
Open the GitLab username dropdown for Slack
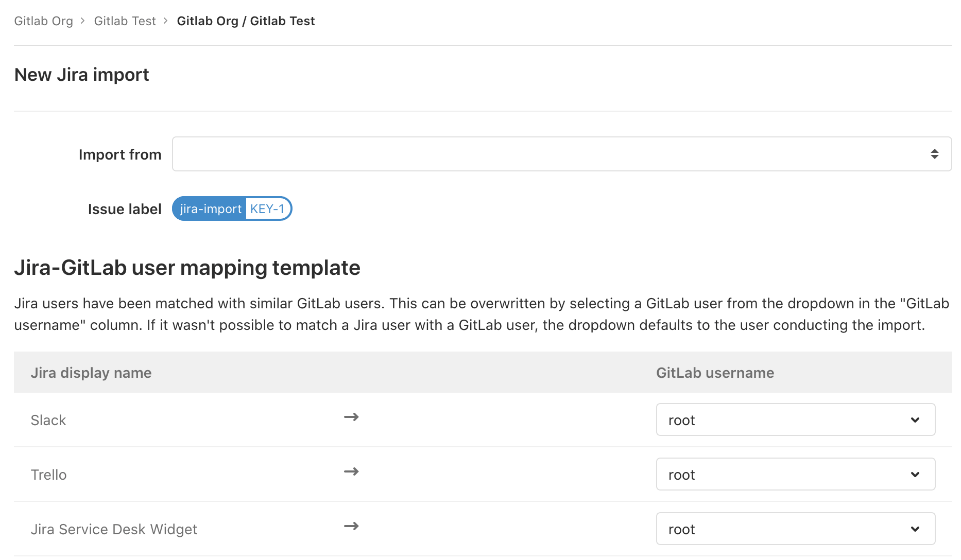[x=795, y=420]
